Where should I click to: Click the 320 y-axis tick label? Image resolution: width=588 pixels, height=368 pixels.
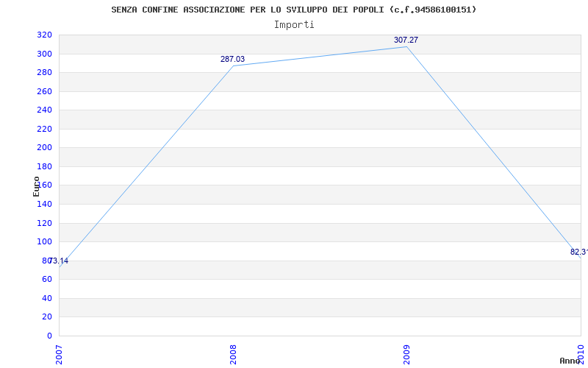click(x=44, y=35)
